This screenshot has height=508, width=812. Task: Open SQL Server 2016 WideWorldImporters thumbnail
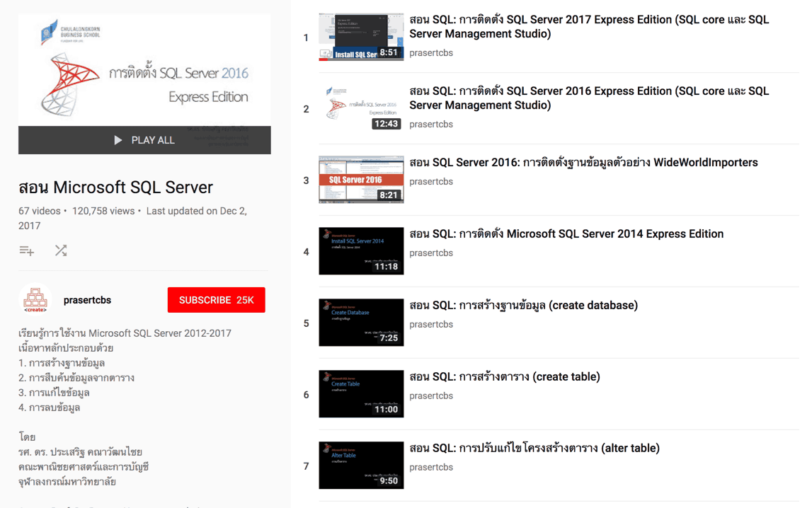[361, 180]
